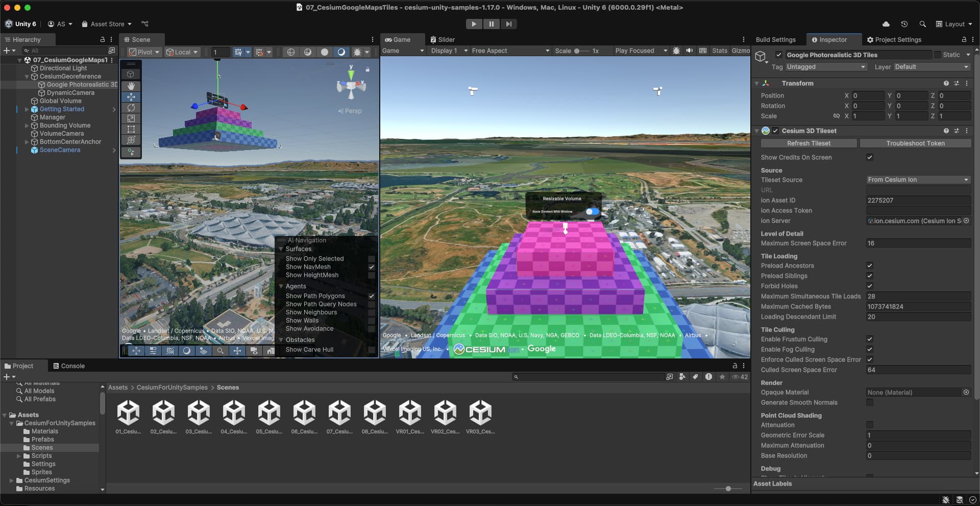Viewport: 980px width, 506px height.
Task: Open the global search magnifier icon
Action: coord(922,24)
